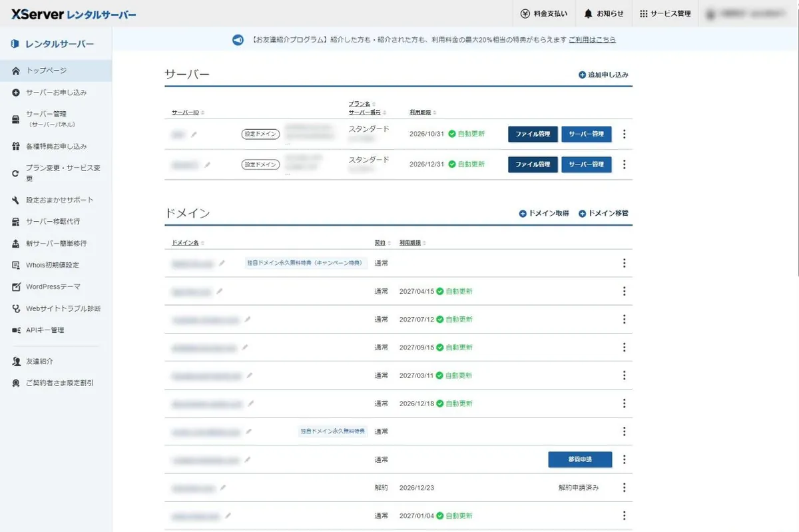
Task: Open the three-dot menu for the 2027/03/11 domain
Action: point(624,375)
